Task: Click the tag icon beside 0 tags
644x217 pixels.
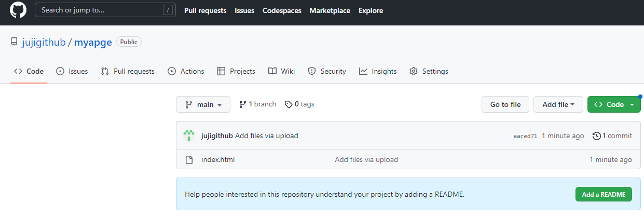Action: (289, 104)
